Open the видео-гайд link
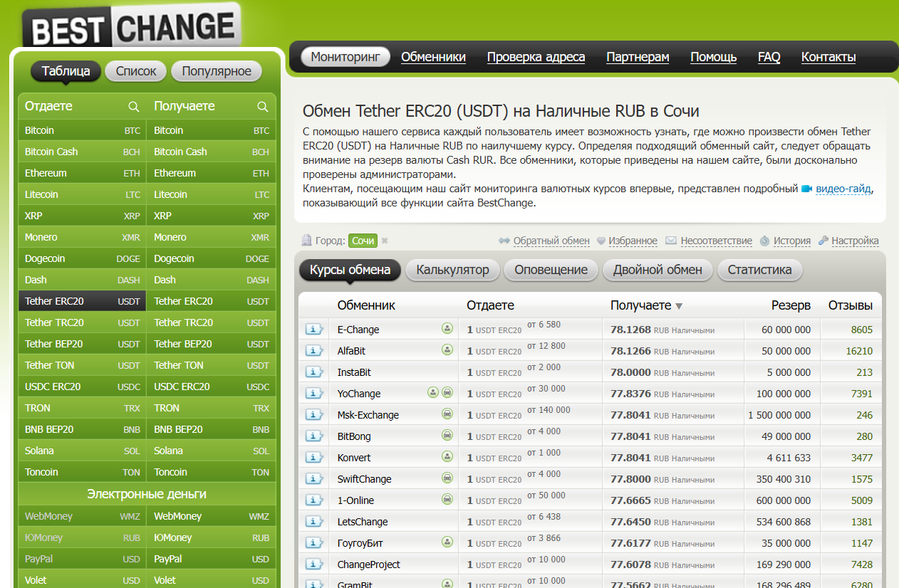This screenshot has height=588, width=899. point(843,189)
